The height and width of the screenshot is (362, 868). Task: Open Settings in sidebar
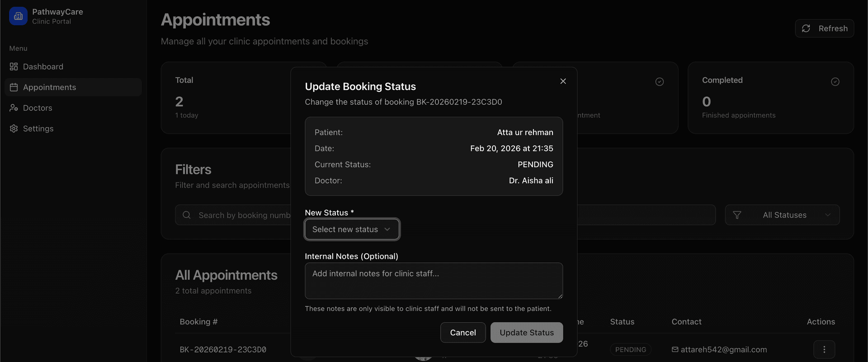73,129
